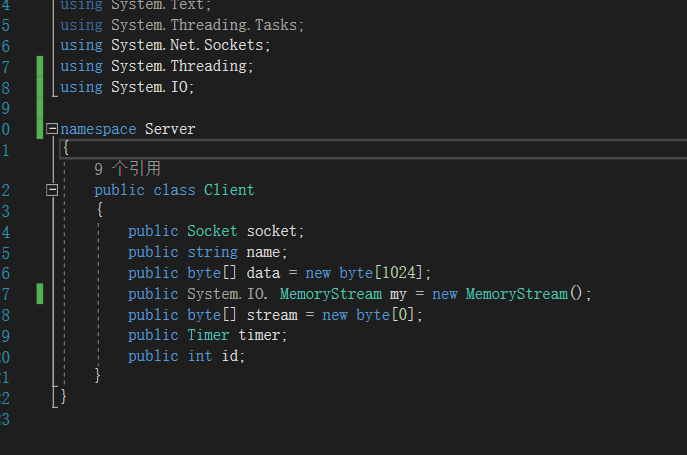The height and width of the screenshot is (455, 687).
Task: Click the green change marker beside MemoryStream line
Action: 40,294
